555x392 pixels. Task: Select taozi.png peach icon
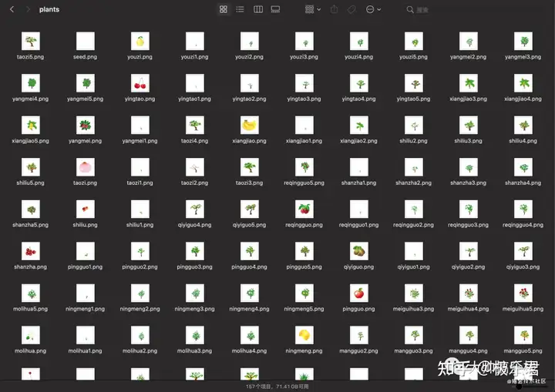pyautogui.click(x=86, y=167)
